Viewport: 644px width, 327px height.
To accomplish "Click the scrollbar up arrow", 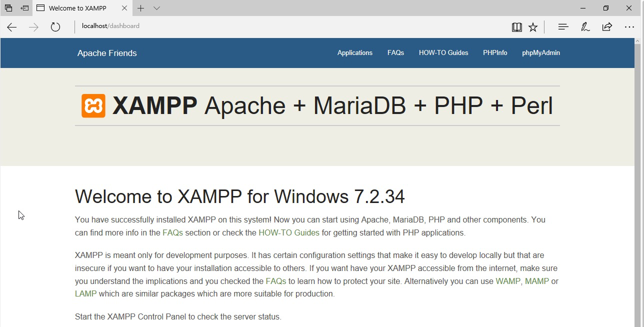I will pos(638,41).
